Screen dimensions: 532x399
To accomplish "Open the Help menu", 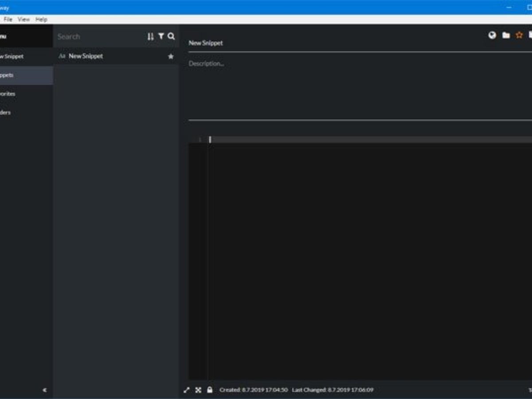I will (x=41, y=20).
